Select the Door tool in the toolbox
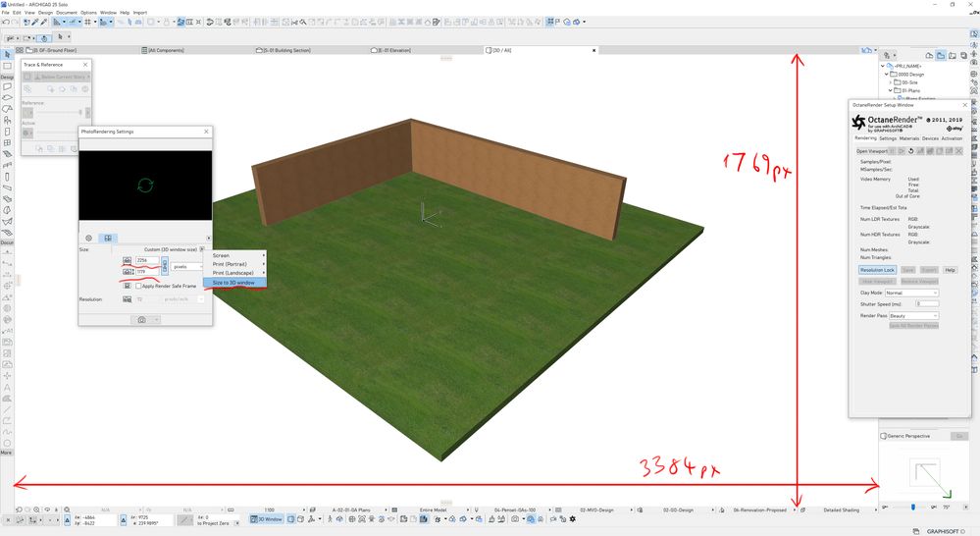Screen dimensions: 980x536 [x=7, y=132]
